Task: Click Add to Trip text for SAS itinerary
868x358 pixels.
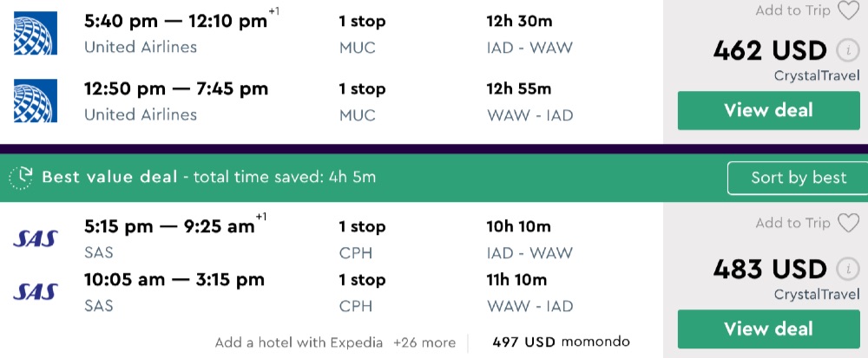Action: (792, 224)
